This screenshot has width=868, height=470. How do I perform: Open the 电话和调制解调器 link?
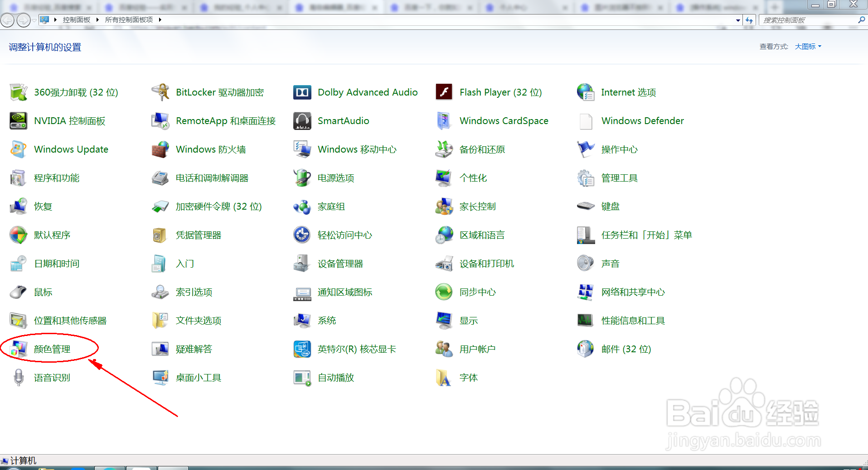coord(212,178)
